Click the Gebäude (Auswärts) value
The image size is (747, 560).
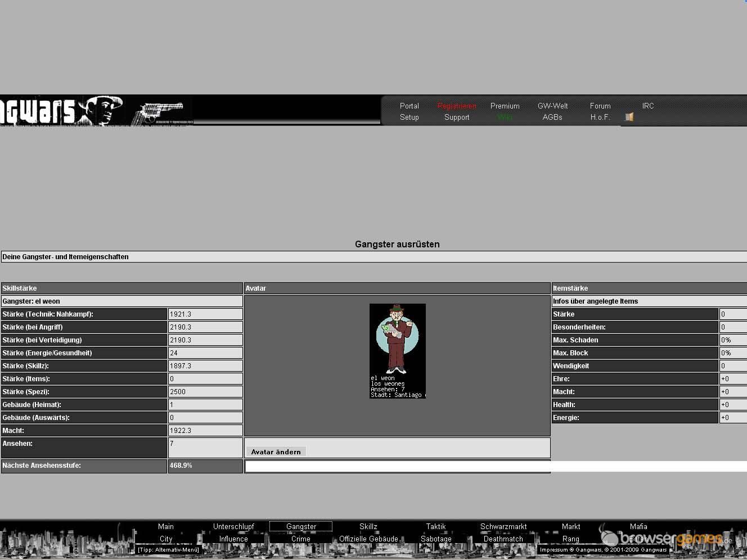pyautogui.click(x=205, y=417)
